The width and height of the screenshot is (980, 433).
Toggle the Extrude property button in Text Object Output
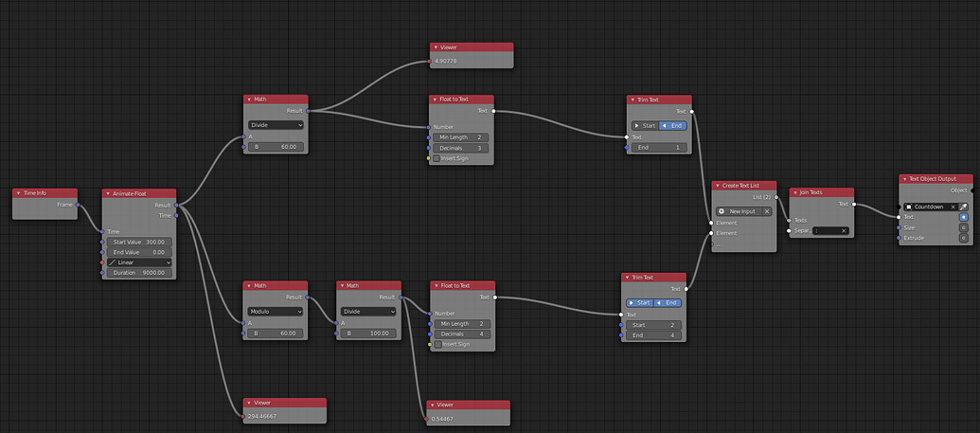963,238
